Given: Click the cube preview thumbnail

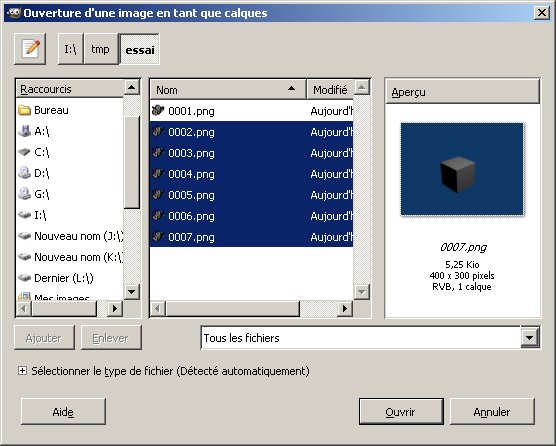Looking at the screenshot, I should [462, 169].
